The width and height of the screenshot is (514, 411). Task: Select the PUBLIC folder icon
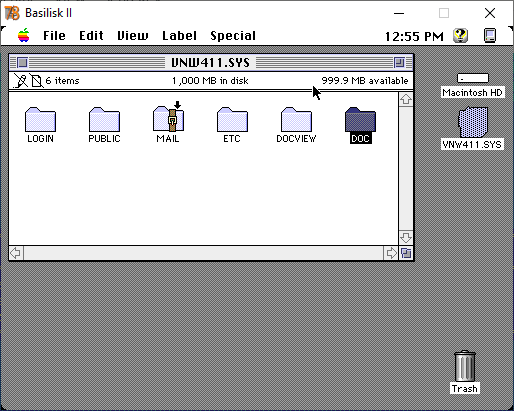coord(104,119)
